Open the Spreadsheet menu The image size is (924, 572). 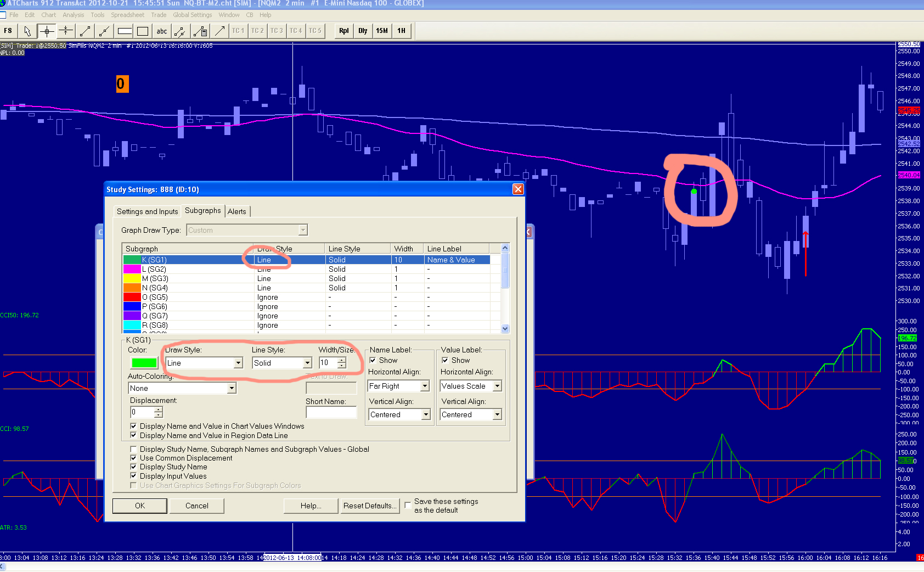[x=128, y=15]
